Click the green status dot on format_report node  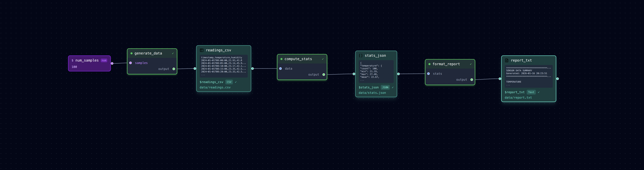429,64
